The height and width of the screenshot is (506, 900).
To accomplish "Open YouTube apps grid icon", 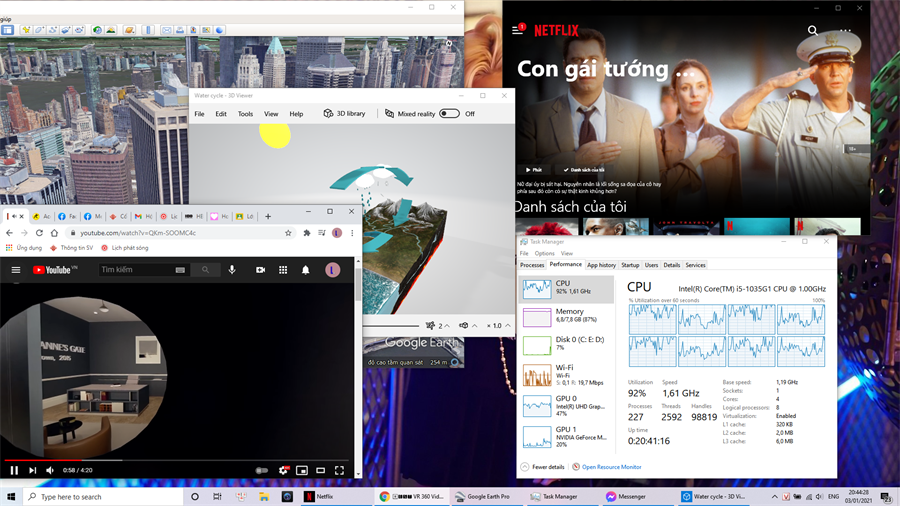I will [x=283, y=270].
